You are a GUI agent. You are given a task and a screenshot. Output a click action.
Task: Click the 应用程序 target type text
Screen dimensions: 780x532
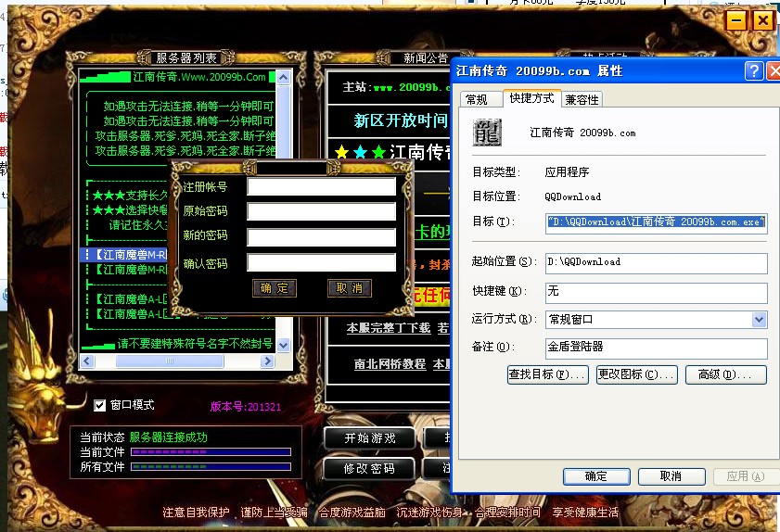[x=567, y=172]
